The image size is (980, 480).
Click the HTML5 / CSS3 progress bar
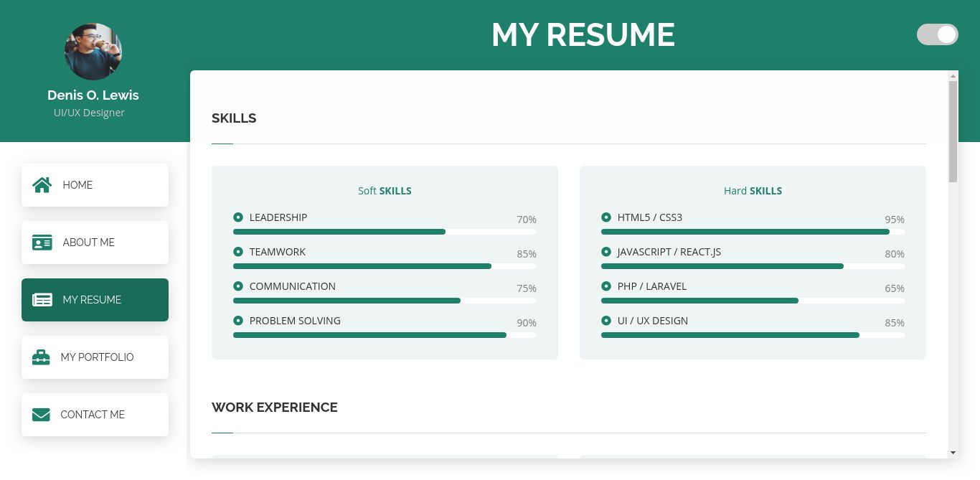click(x=753, y=232)
